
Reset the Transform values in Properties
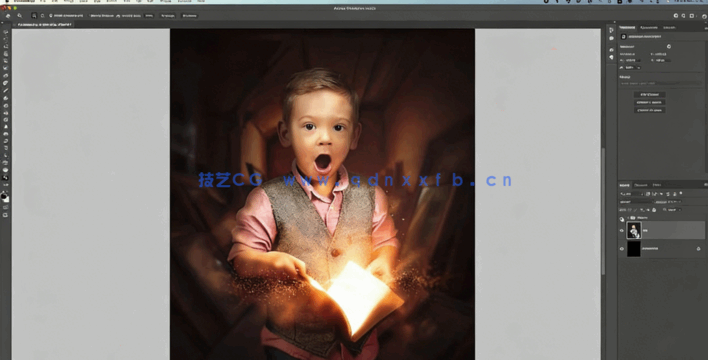pyautogui.click(x=669, y=47)
